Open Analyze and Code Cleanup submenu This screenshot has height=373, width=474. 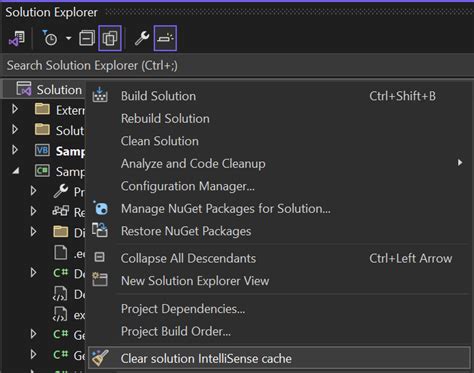(278, 164)
